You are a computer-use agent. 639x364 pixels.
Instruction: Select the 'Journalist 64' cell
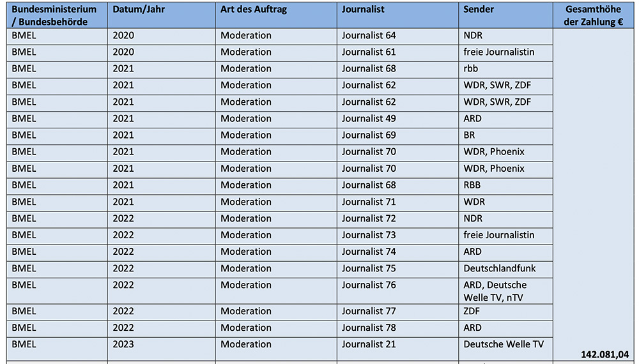397,36
